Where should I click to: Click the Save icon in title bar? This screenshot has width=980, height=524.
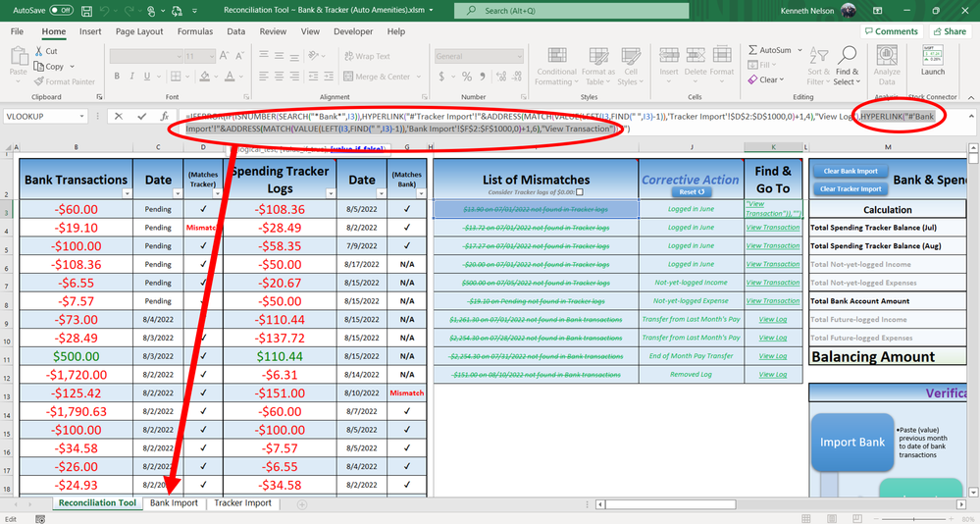click(87, 11)
